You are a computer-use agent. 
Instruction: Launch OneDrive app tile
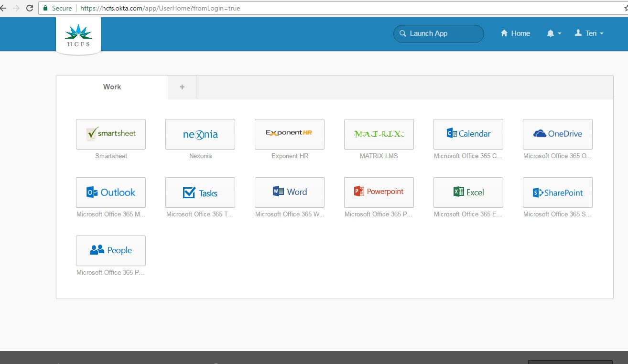pos(558,134)
